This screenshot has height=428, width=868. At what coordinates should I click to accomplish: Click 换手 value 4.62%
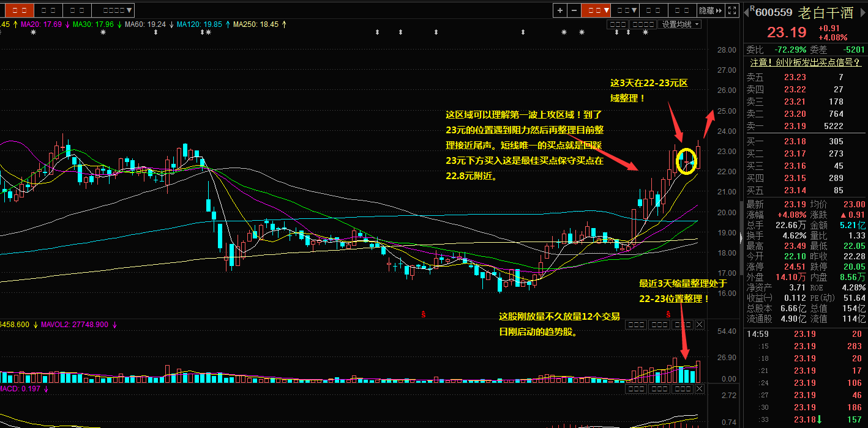tap(794, 235)
